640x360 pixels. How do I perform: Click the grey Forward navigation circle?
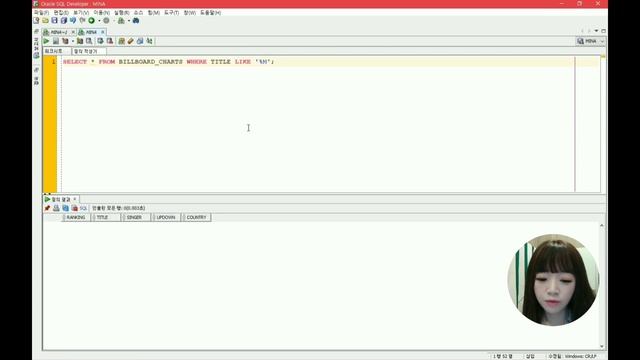[x=106, y=20]
